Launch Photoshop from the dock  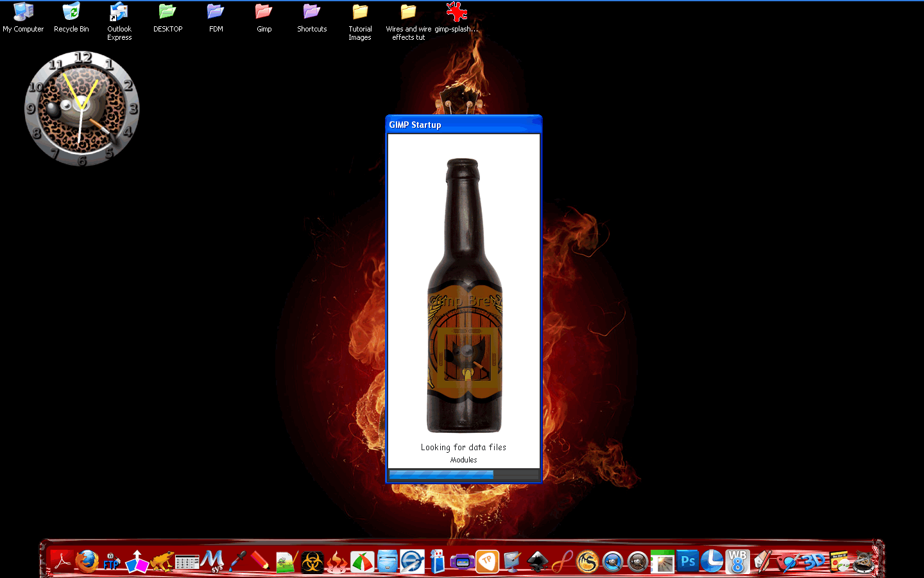pos(688,561)
